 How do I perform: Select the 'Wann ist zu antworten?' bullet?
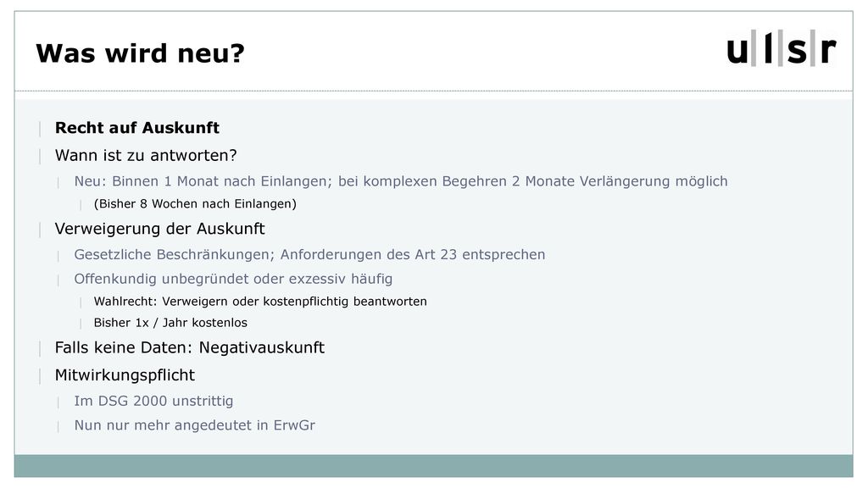click(x=146, y=156)
